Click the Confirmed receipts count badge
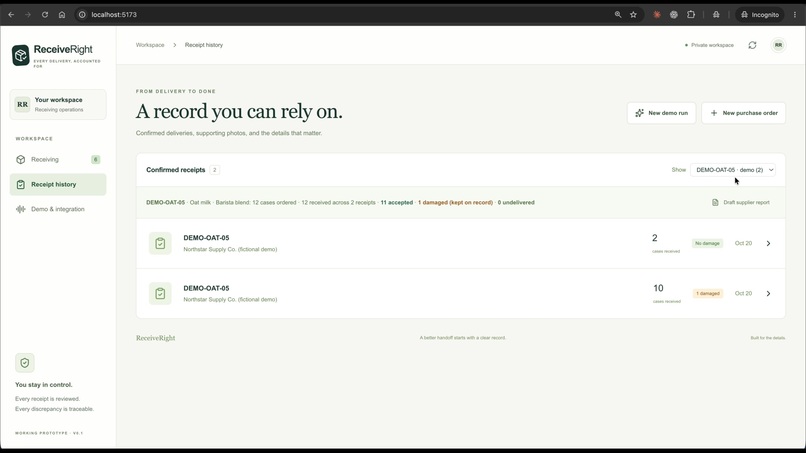 click(214, 170)
